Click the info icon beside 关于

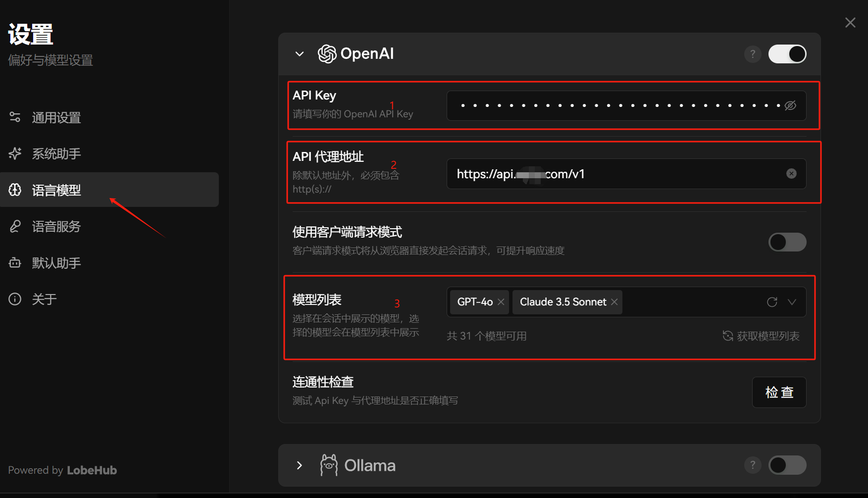click(15, 299)
